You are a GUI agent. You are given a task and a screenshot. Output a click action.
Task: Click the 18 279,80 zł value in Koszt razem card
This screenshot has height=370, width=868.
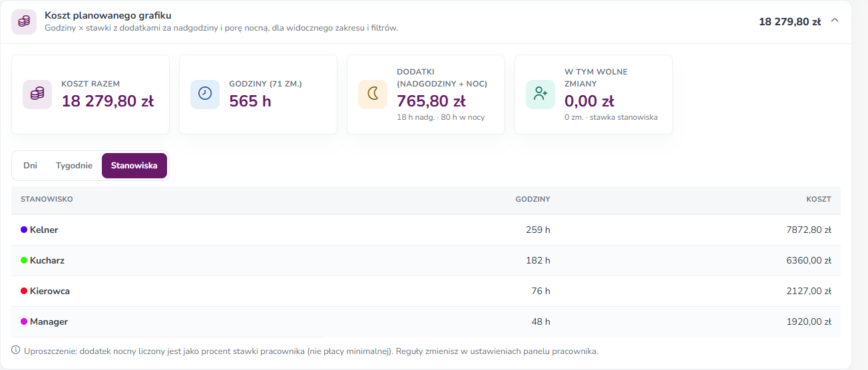[108, 102]
